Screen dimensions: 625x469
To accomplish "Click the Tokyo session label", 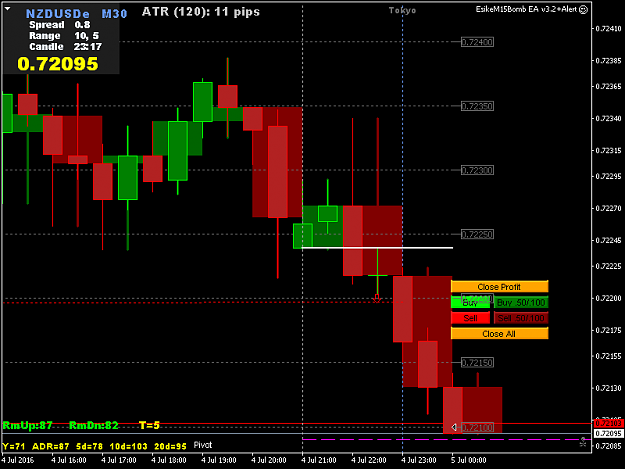I will pyautogui.click(x=402, y=10).
